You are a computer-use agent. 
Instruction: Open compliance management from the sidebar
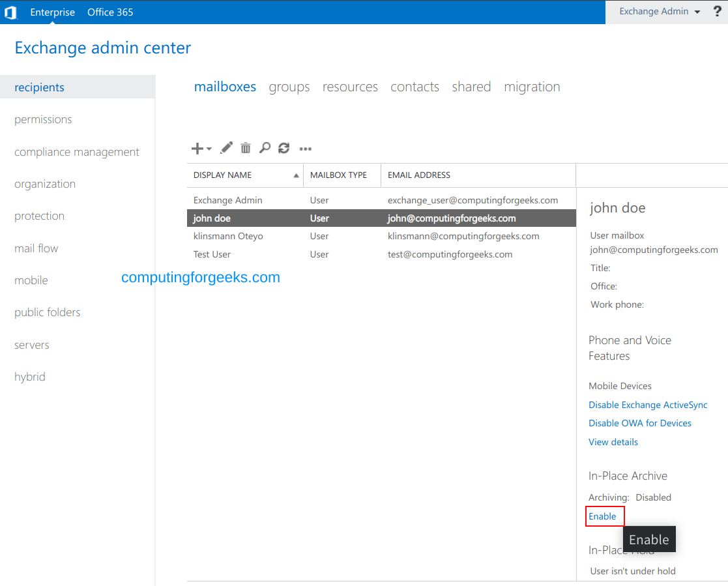[76, 151]
